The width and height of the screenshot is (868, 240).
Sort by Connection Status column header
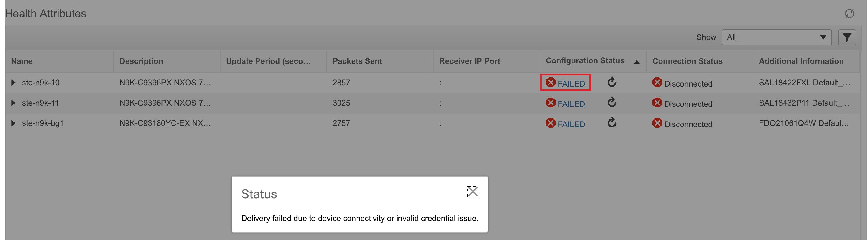tap(687, 61)
